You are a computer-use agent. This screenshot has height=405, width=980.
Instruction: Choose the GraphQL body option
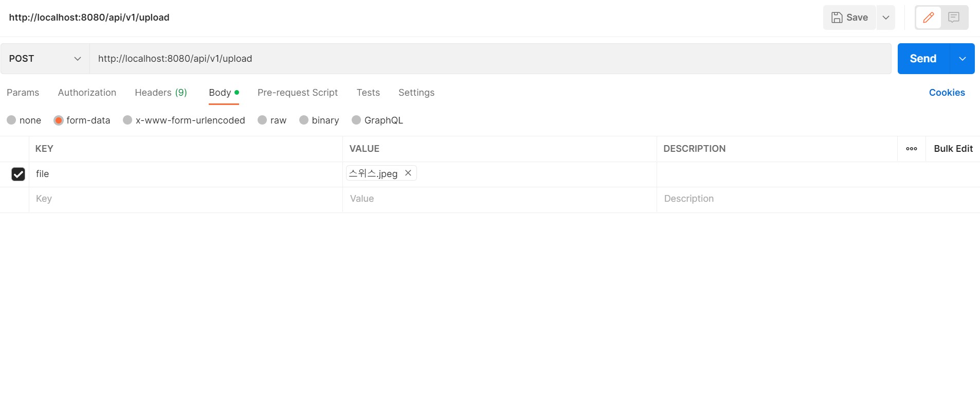[356, 120]
